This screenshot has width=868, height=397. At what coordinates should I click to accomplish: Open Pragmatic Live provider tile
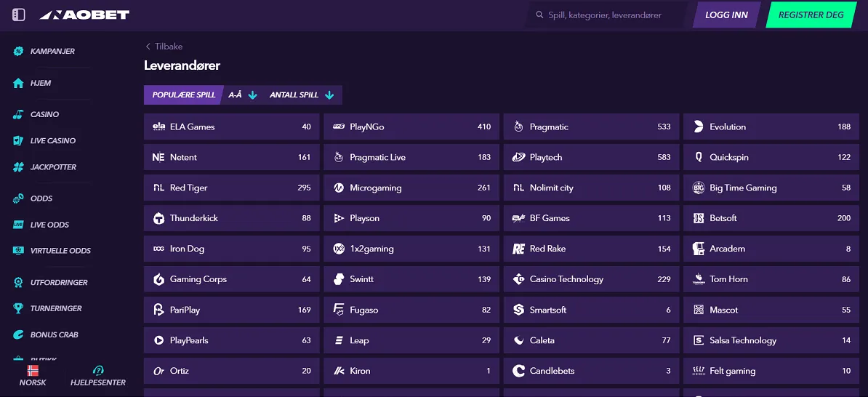click(x=411, y=157)
